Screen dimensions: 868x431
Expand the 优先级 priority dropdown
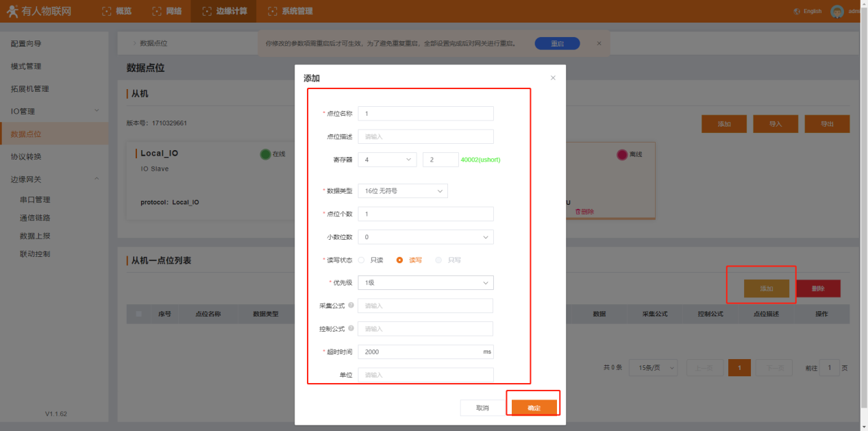(425, 283)
